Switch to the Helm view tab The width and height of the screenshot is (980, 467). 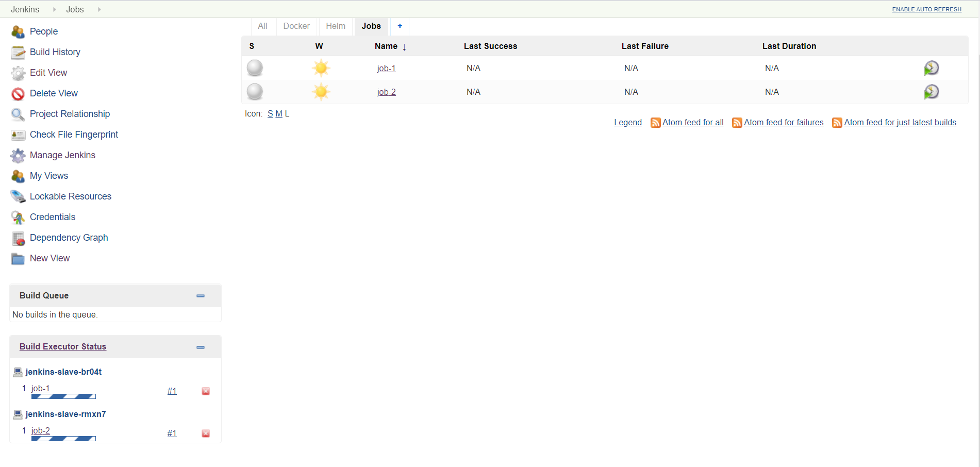[336, 26]
